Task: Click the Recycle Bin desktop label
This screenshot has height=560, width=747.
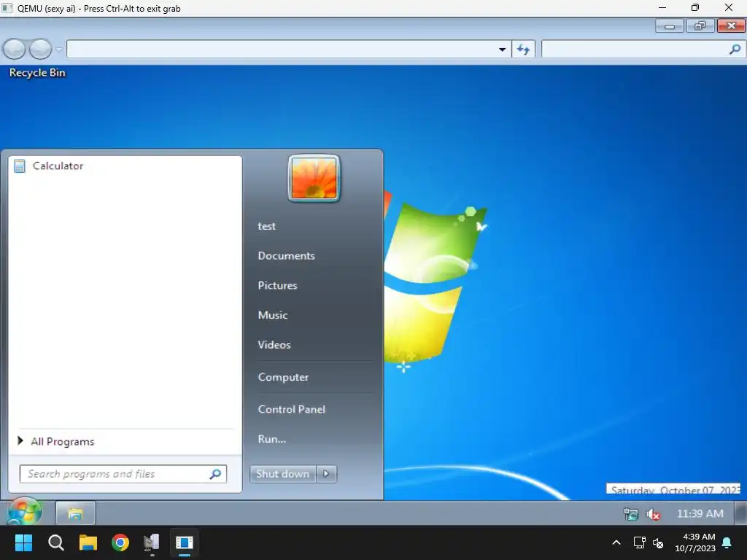Action: (x=37, y=73)
